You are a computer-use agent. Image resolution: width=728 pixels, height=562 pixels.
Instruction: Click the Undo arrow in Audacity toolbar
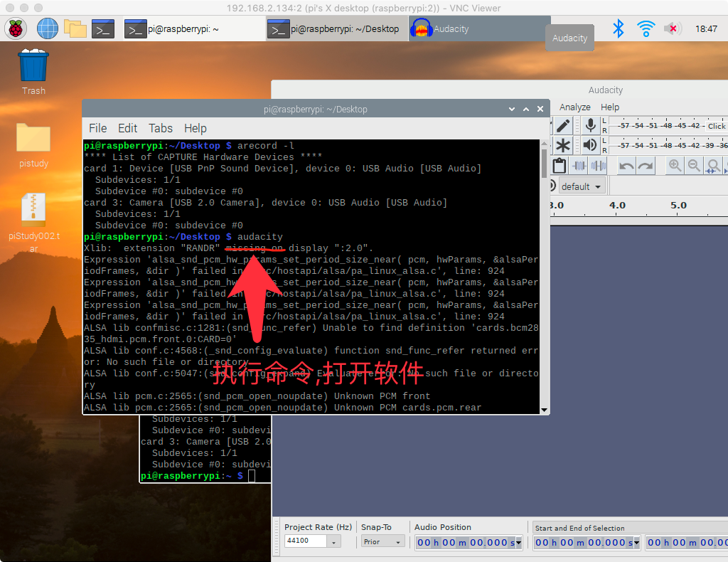(x=626, y=165)
